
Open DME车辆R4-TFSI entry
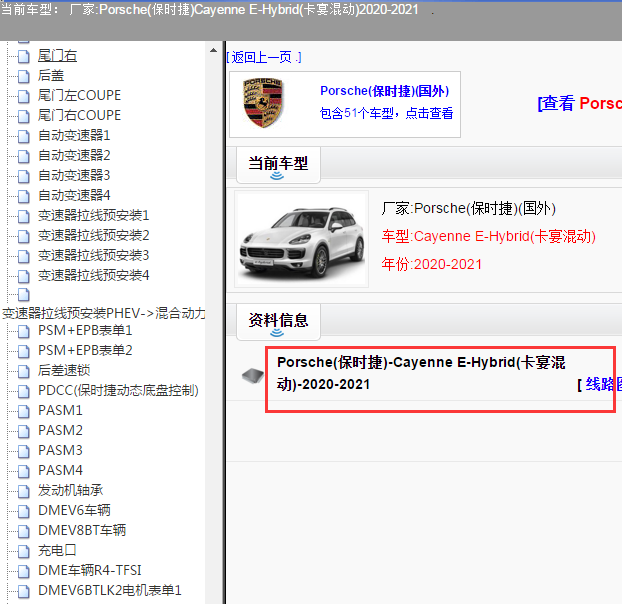(90, 570)
